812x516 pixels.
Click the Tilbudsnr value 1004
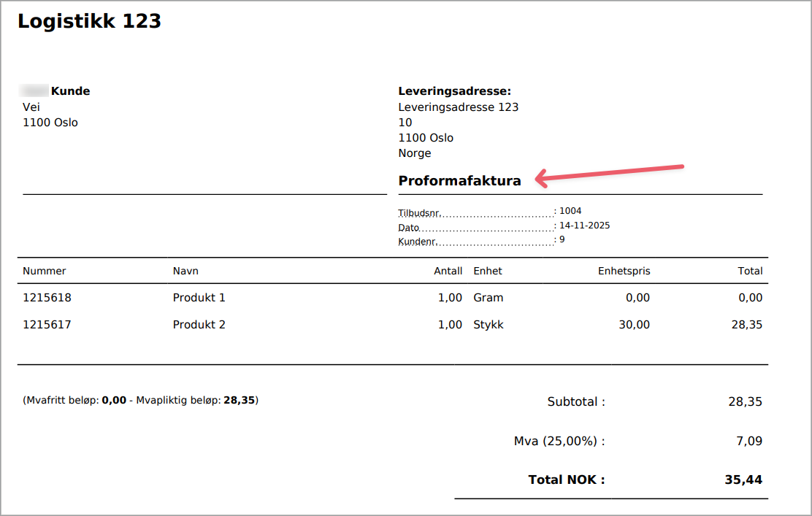click(x=570, y=212)
